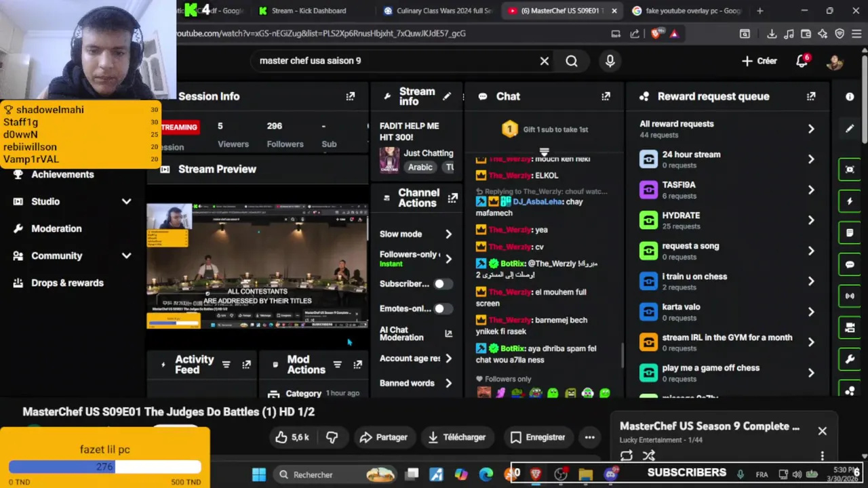
Task: Open Account age restriction settings
Action: click(x=416, y=358)
